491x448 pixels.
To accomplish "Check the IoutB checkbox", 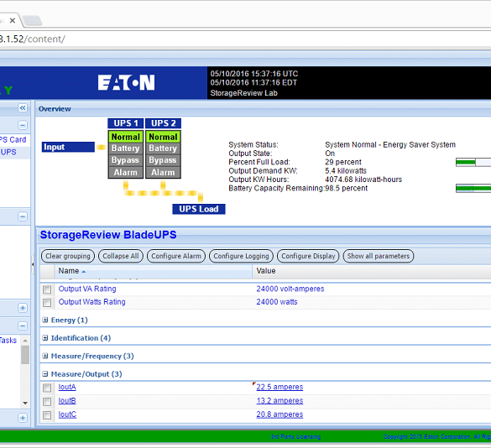I will point(47,402).
